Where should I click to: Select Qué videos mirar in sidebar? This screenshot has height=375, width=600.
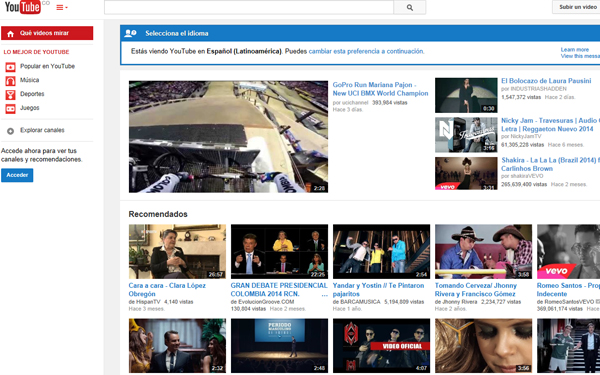47,33
